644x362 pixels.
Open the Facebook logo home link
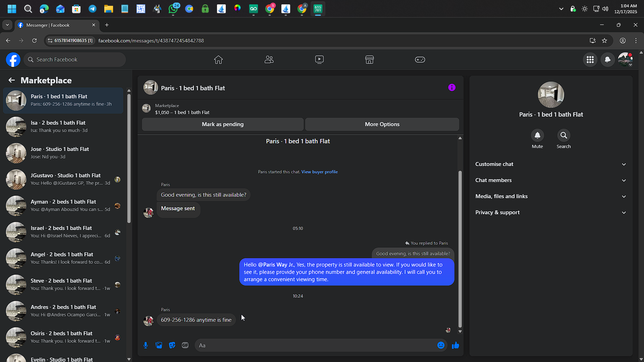tap(13, 60)
